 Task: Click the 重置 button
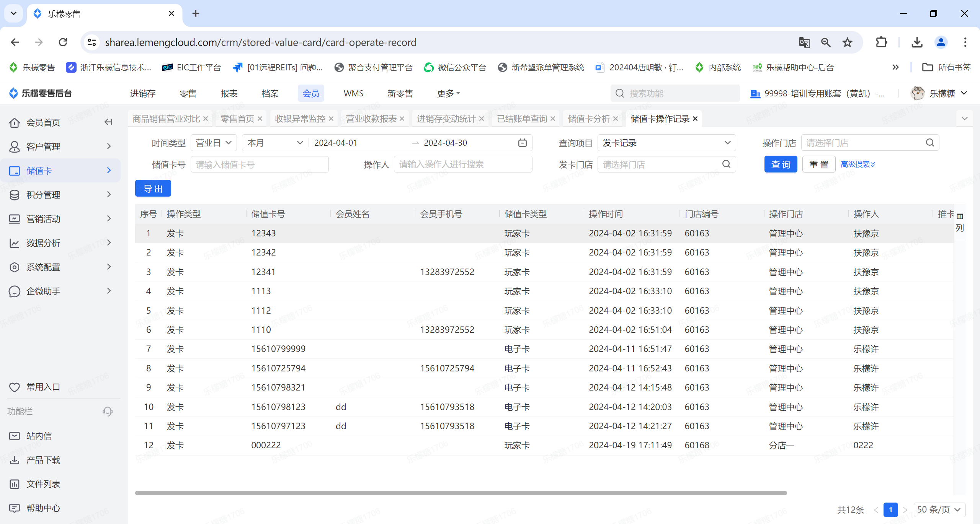[818, 164]
